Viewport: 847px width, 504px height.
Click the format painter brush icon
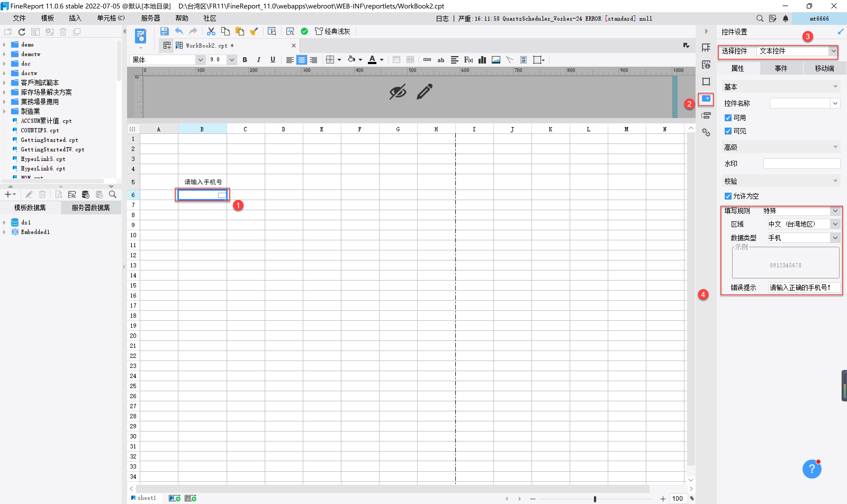[x=254, y=31]
